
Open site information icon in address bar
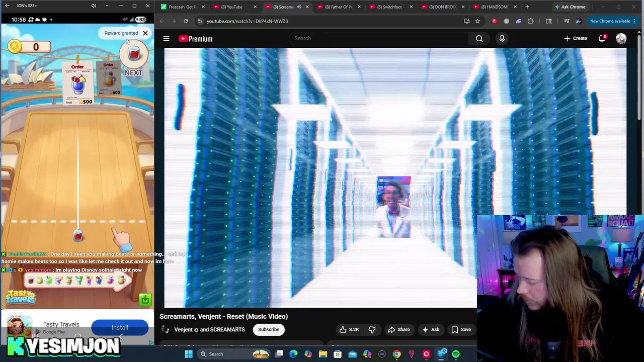200,21
